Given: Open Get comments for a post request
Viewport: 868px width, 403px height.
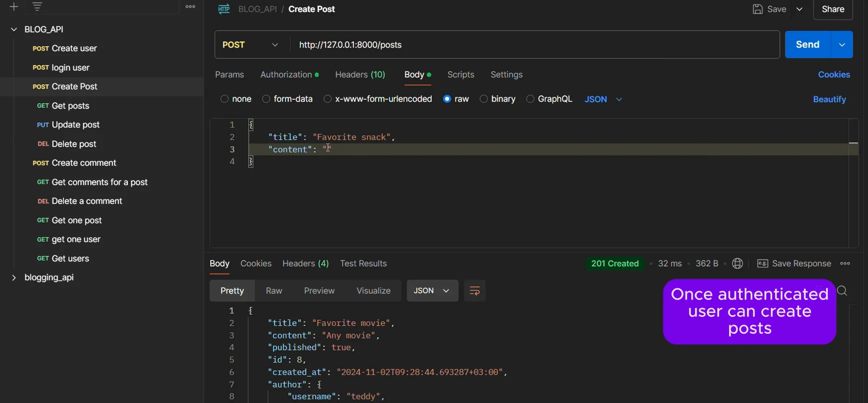Looking at the screenshot, I should [99, 182].
